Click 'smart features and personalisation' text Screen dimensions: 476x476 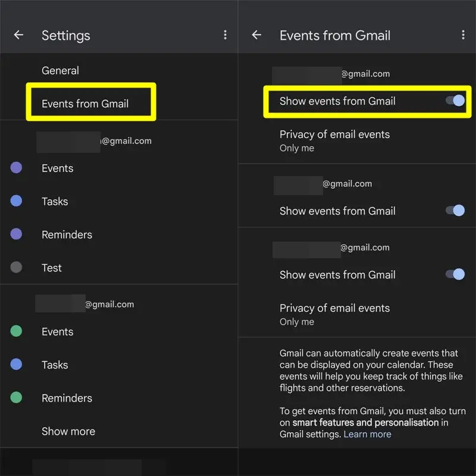pos(365,422)
